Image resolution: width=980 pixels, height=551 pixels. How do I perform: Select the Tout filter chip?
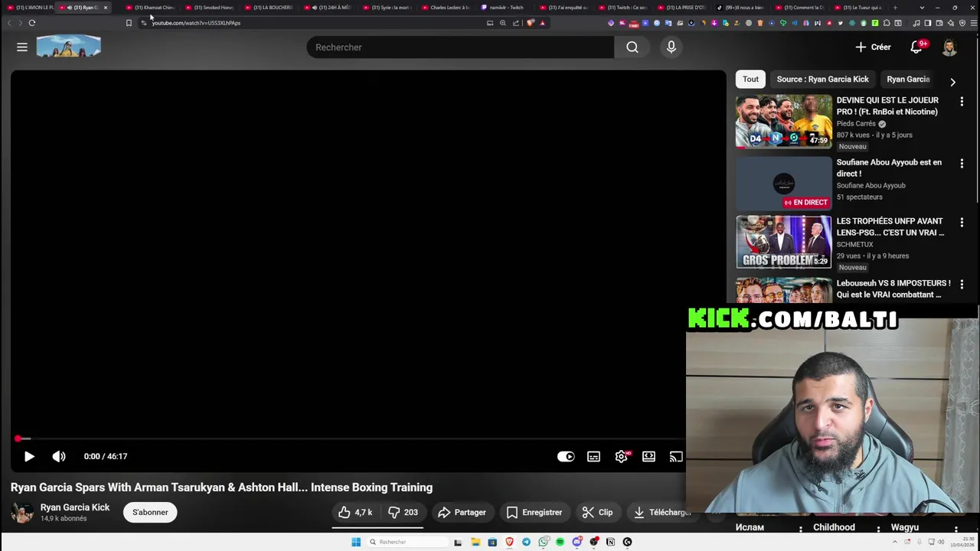tap(750, 79)
